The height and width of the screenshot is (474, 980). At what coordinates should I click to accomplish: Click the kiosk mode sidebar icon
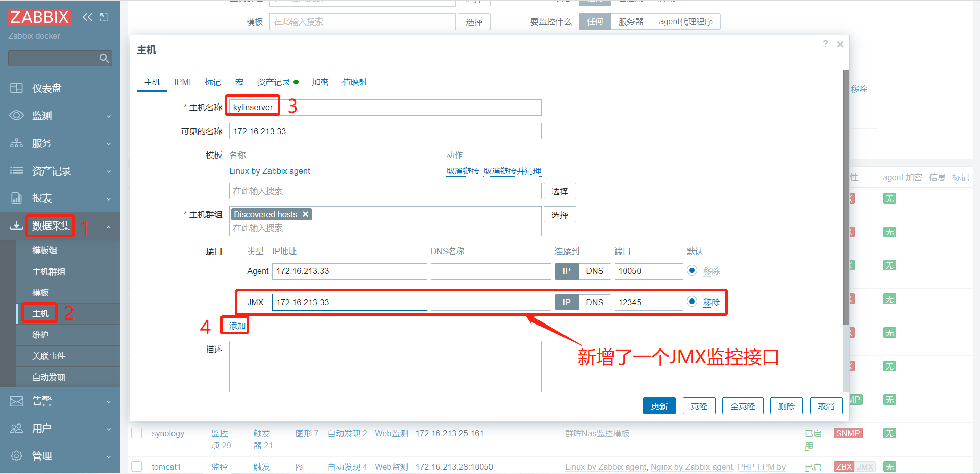tap(104, 17)
